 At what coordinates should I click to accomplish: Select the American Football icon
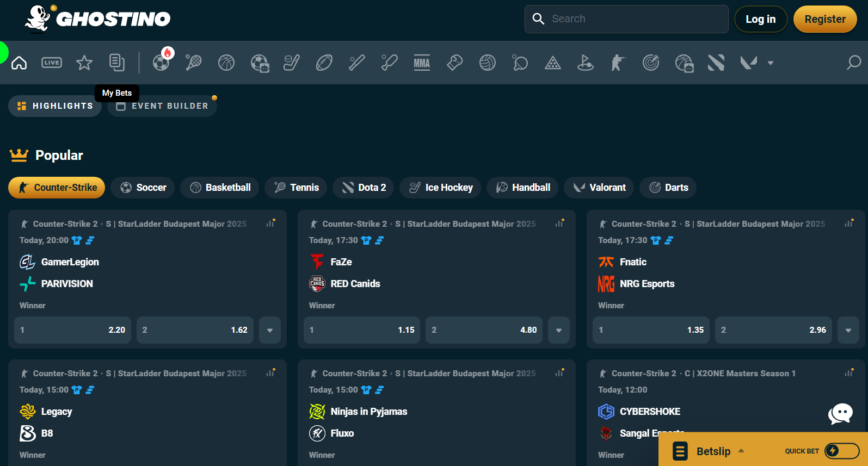pos(324,63)
